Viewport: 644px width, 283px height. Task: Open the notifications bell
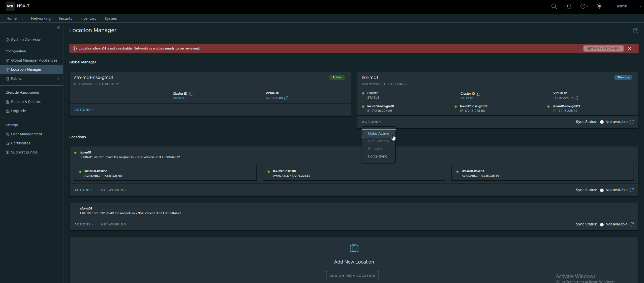pyautogui.click(x=569, y=6)
